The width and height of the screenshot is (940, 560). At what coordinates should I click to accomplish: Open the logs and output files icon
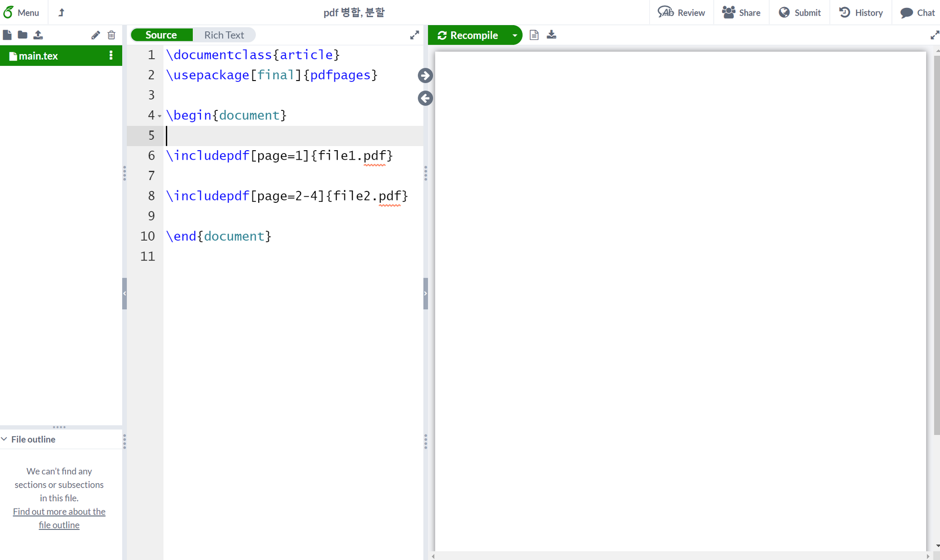[534, 35]
